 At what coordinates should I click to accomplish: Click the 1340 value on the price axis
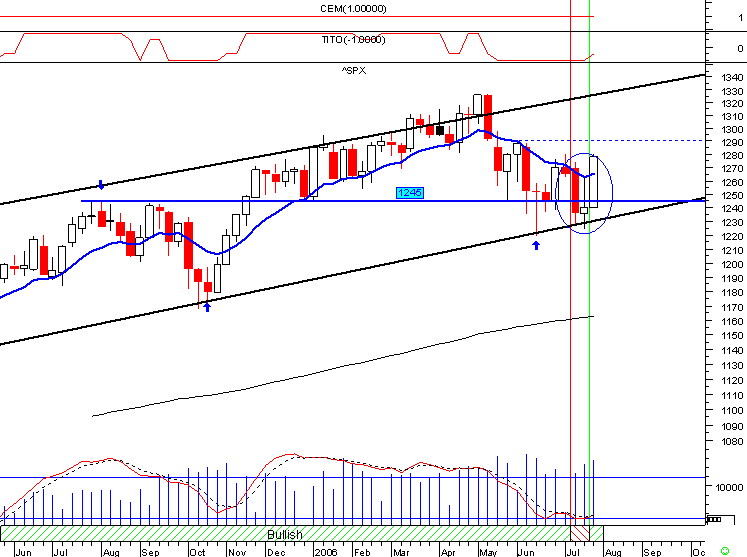pyautogui.click(x=732, y=77)
